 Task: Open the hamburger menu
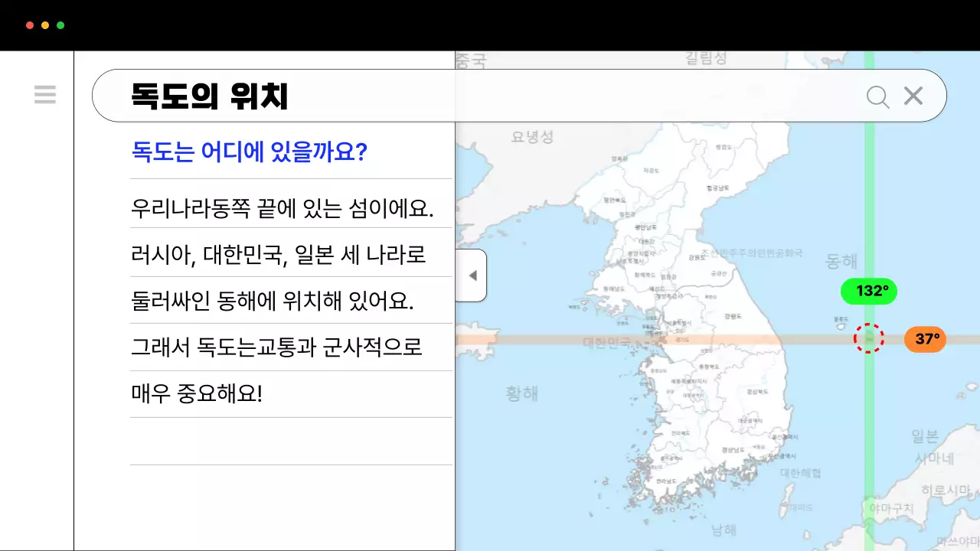(x=45, y=94)
